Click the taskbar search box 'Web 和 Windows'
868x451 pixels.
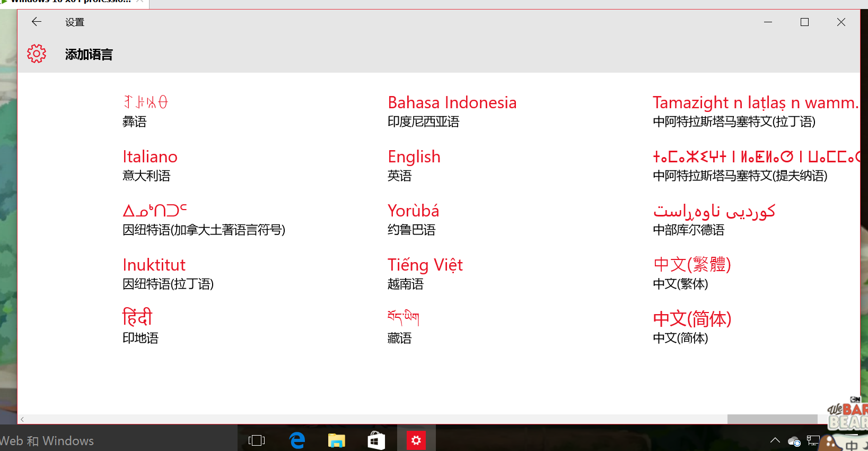pyautogui.click(x=118, y=440)
